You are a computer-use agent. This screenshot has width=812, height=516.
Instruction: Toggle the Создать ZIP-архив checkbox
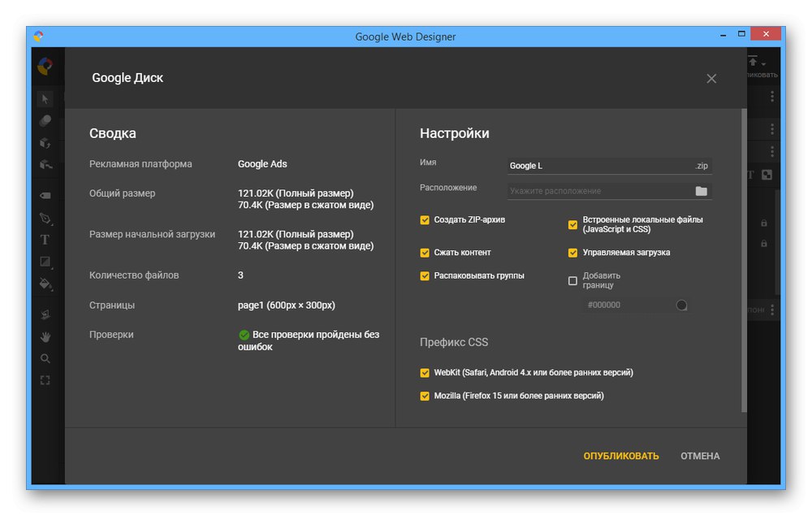pyautogui.click(x=425, y=219)
